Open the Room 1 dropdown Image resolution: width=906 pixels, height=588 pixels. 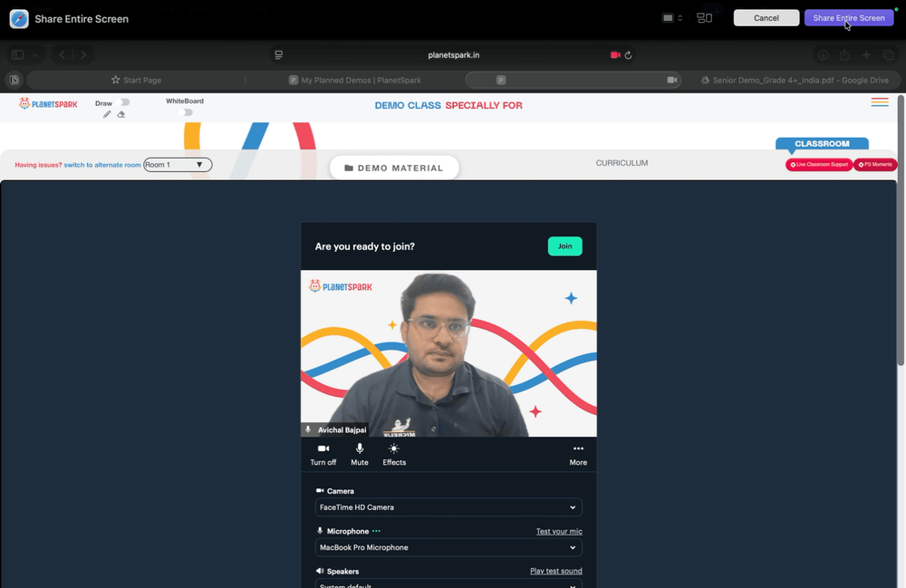click(178, 165)
